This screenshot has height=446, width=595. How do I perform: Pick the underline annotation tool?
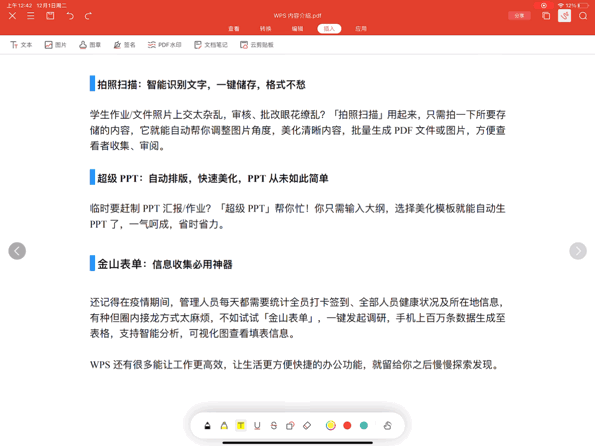tap(257, 426)
